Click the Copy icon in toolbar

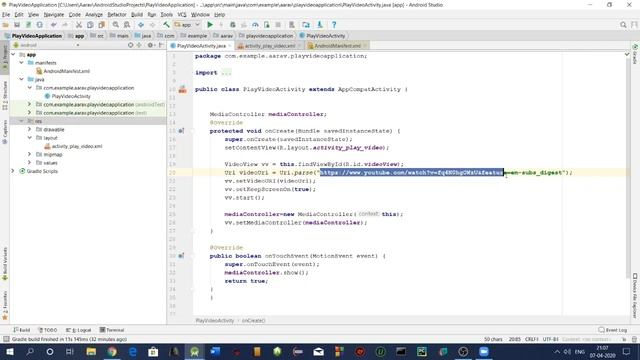[x=90, y=25]
